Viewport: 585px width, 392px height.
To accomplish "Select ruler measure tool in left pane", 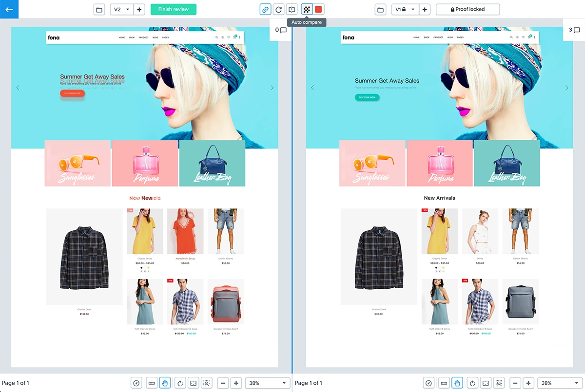I will point(151,383).
